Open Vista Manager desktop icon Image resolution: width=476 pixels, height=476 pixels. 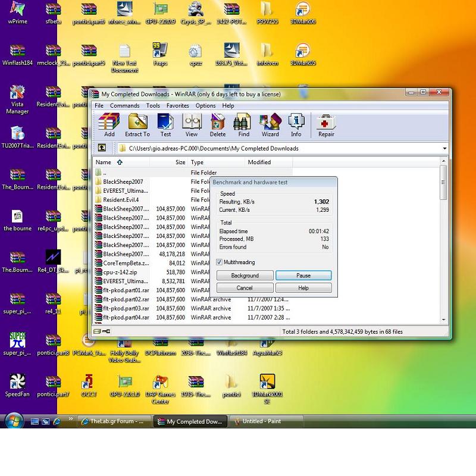pos(17,99)
